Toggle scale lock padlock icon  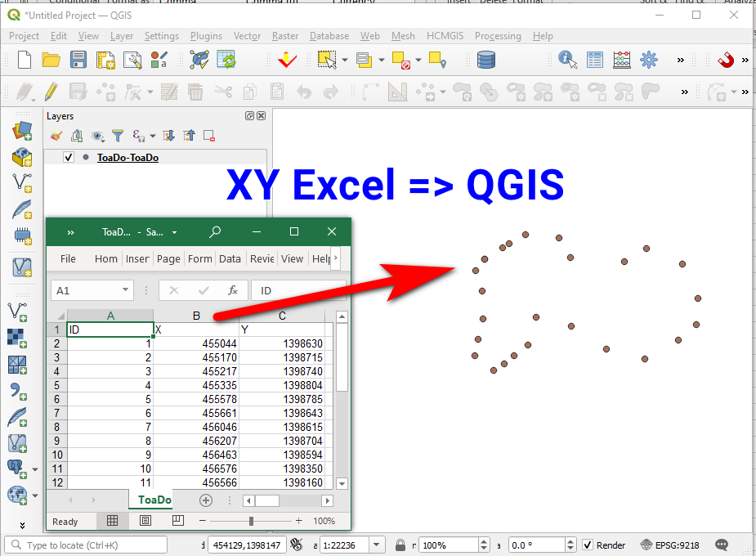click(400, 545)
